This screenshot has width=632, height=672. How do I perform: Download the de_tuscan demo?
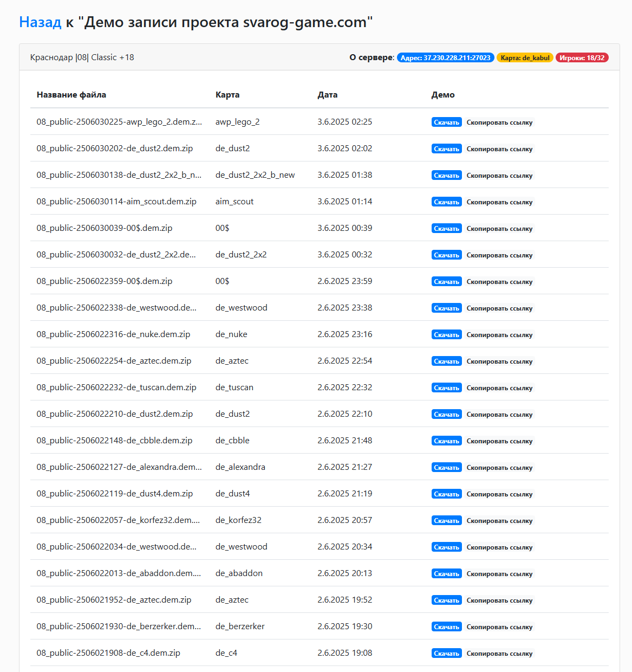(447, 387)
